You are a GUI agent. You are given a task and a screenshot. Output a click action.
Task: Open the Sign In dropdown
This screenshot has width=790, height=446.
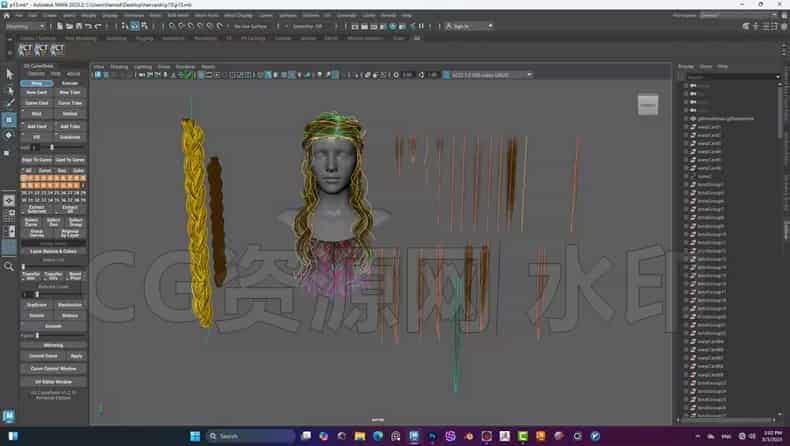469,26
